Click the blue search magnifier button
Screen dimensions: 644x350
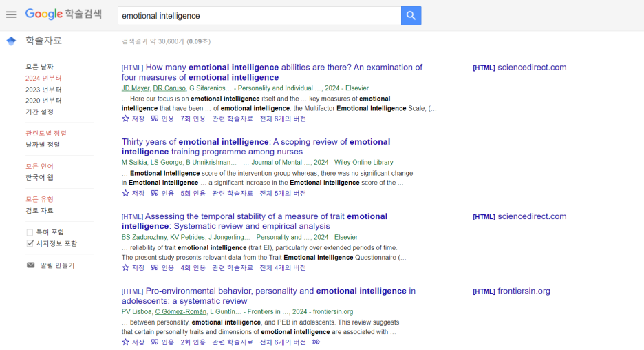pos(411,16)
